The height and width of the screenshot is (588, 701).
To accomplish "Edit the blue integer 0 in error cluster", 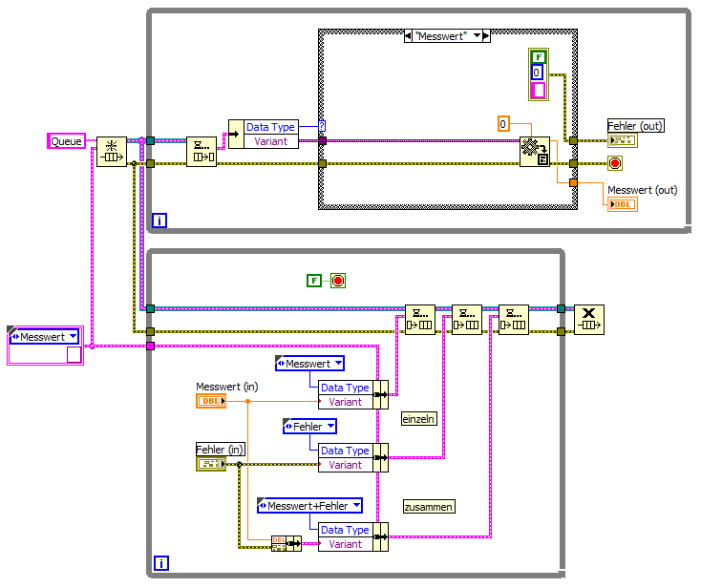I will click(537, 72).
